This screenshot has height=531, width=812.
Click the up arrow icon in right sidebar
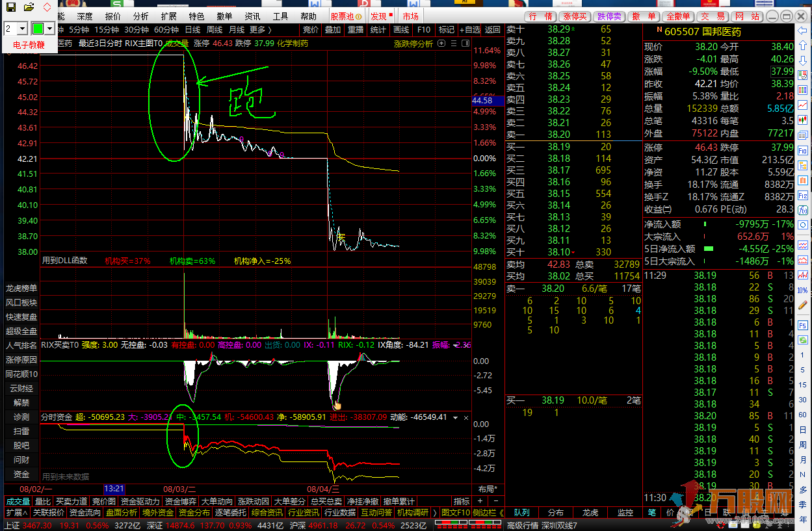tap(804, 45)
